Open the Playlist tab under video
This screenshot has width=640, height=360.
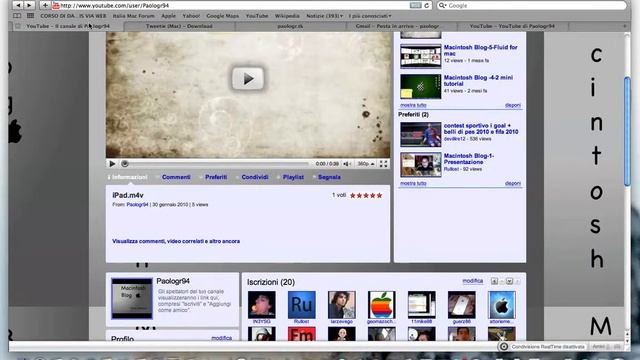pos(293,177)
